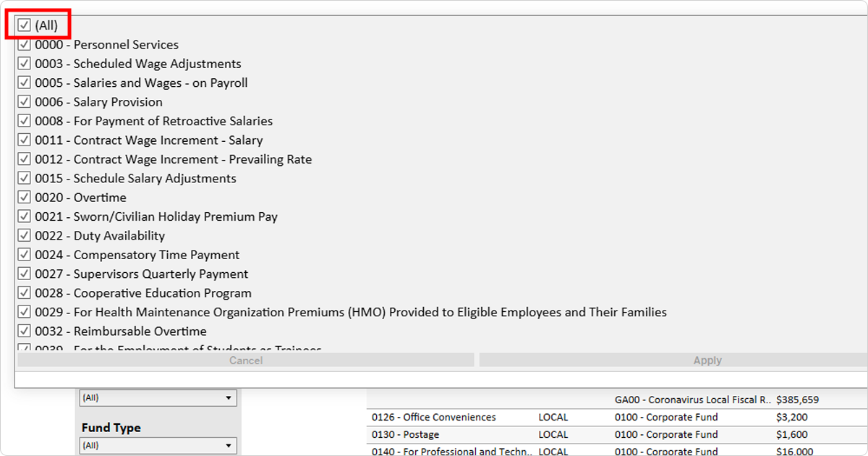This screenshot has height=456, width=868.
Task: Select the 0140 - For Professional and Techn.. cell
Action: pyautogui.click(x=452, y=452)
